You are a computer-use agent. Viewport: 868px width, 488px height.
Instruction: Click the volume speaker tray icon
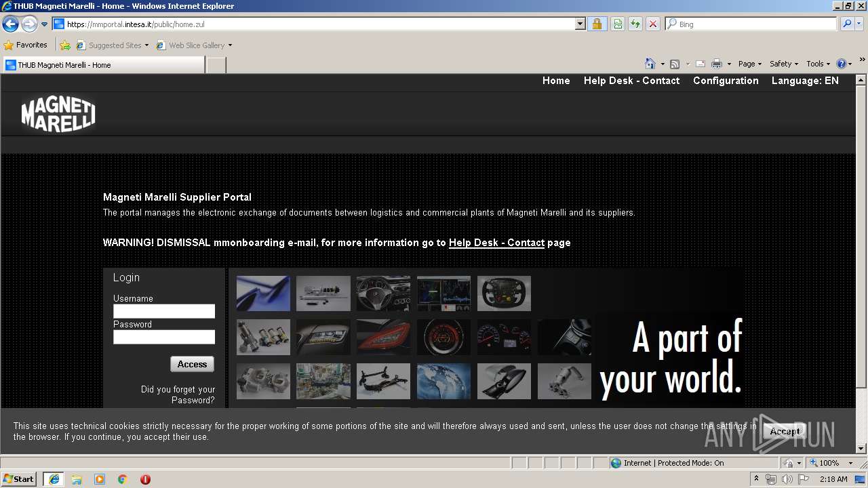tap(787, 479)
